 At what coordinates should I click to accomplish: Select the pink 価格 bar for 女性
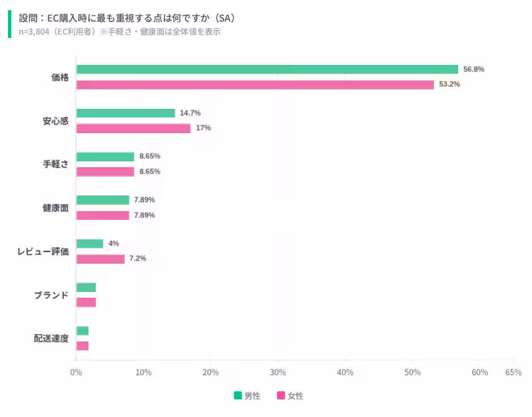pyautogui.click(x=255, y=84)
